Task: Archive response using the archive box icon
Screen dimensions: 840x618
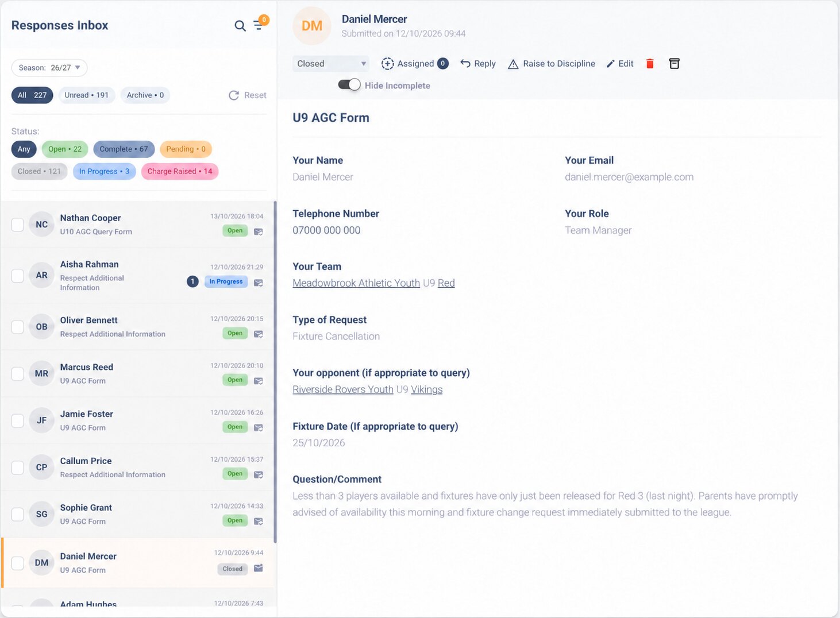Action: coord(675,64)
